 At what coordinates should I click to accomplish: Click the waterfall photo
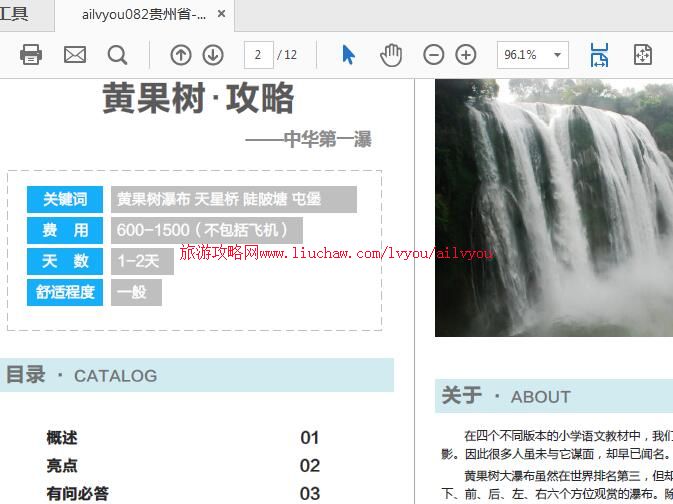tap(553, 208)
